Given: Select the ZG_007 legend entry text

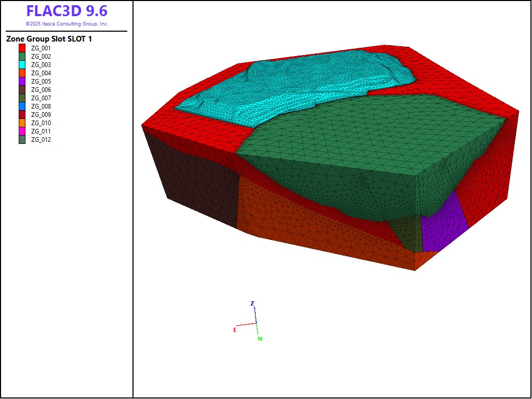Looking at the screenshot, I should pyautogui.click(x=41, y=98).
